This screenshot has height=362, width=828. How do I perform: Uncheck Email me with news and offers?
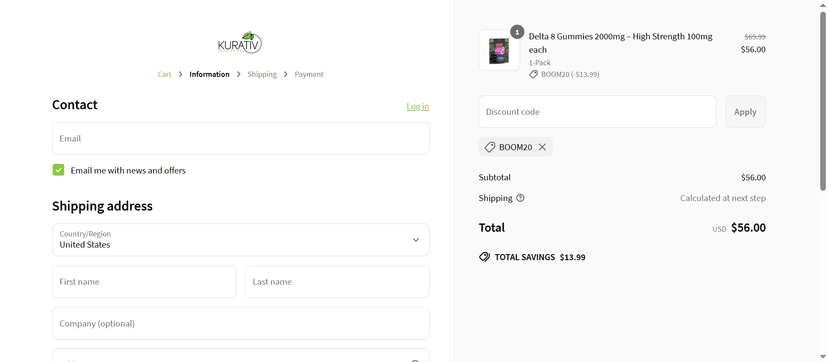coord(58,170)
